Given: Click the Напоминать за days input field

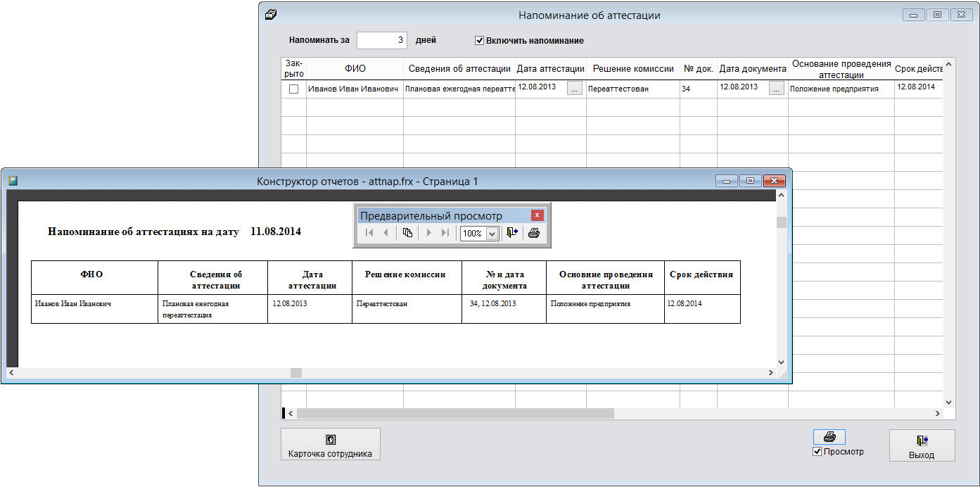Looking at the screenshot, I should [x=381, y=41].
